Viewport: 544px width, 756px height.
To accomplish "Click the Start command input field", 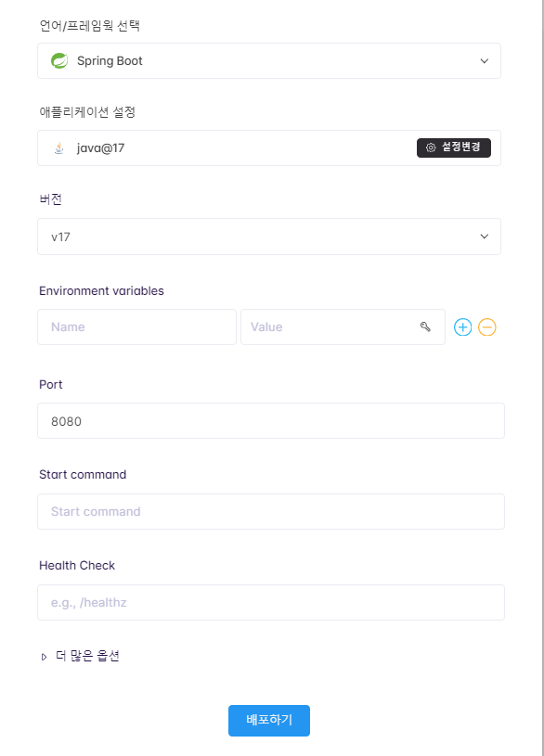I will tap(269, 511).
